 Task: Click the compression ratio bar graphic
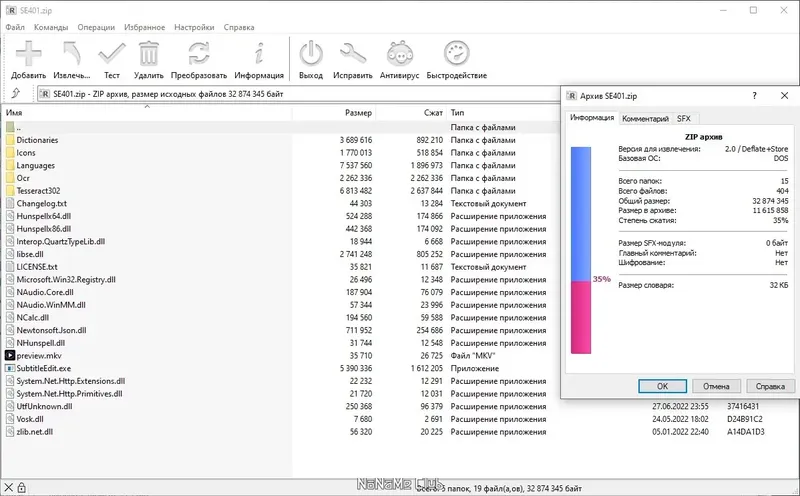click(581, 250)
